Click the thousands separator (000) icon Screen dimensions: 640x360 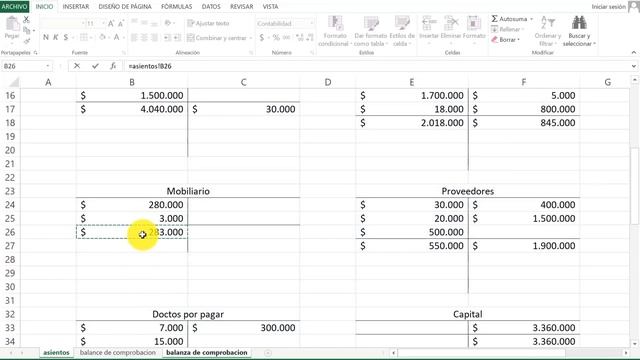click(x=286, y=38)
